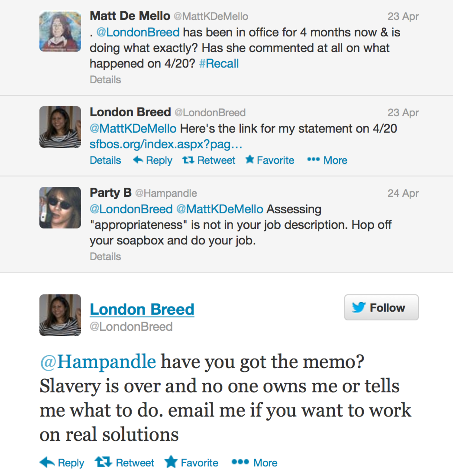Click the @LondonBreed mention in Matt's tweet
453x476 pixels.
138,32
